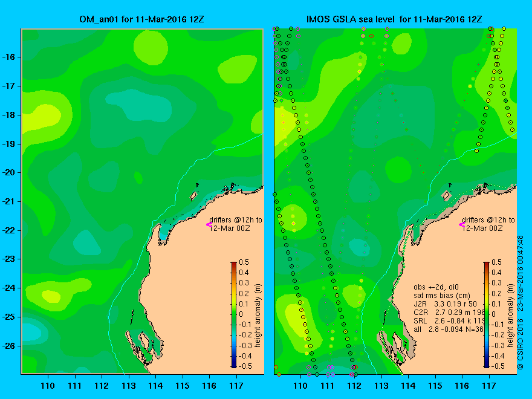This screenshot has height=399, width=532.
Task: Click longitude label 111 under the left map
Action: tap(74, 386)
